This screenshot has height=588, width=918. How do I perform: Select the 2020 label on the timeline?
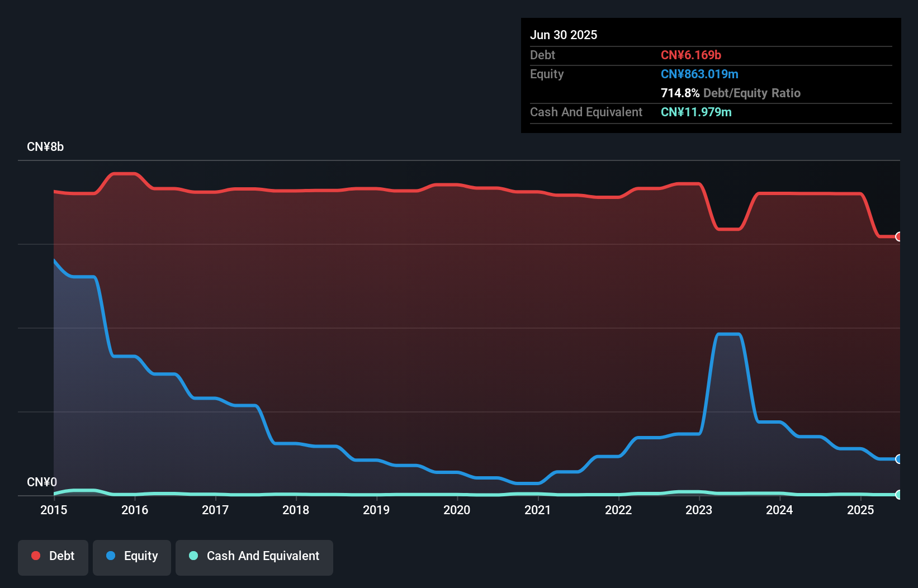(457, 510)
